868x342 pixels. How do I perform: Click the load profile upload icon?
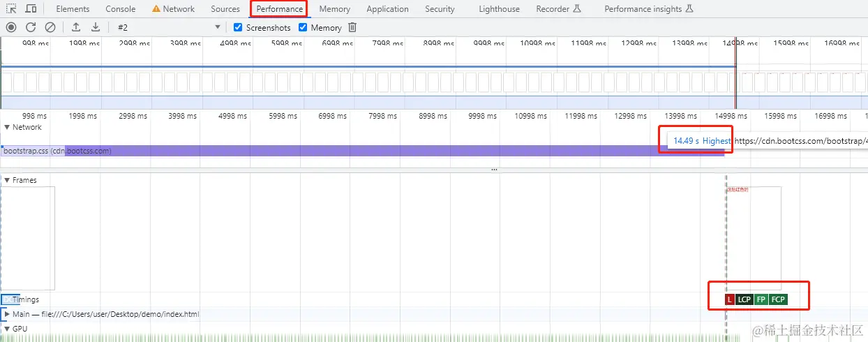(x=76, y=27)
